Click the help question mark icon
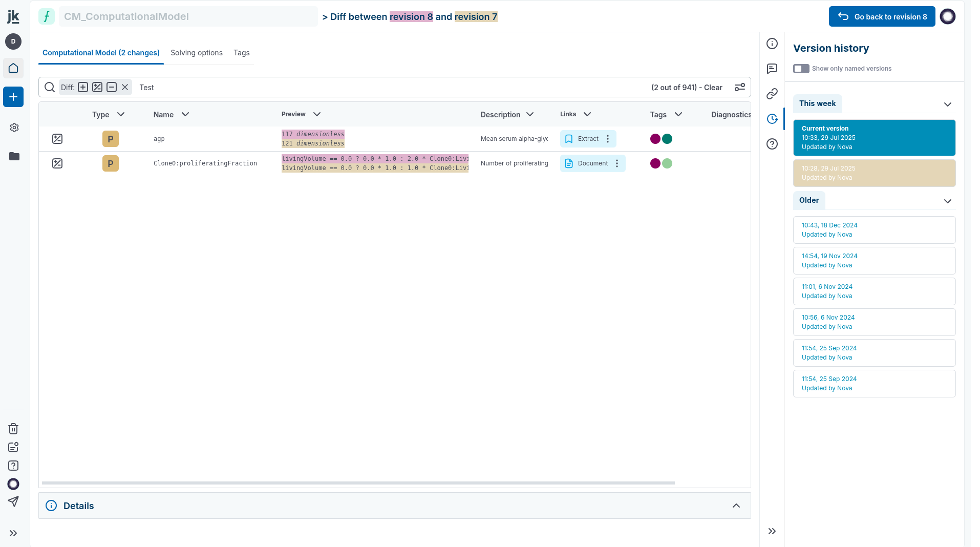 [772, 144]
